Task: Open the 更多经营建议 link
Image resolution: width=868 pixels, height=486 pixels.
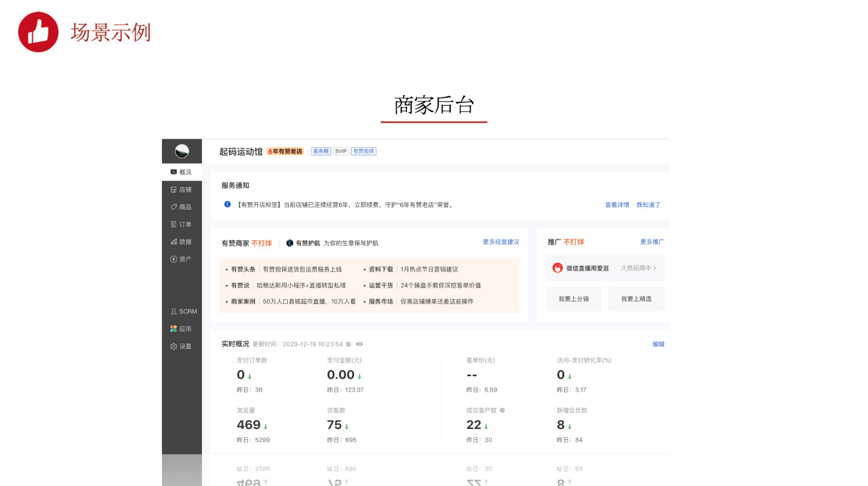Action: coord(501,242)
